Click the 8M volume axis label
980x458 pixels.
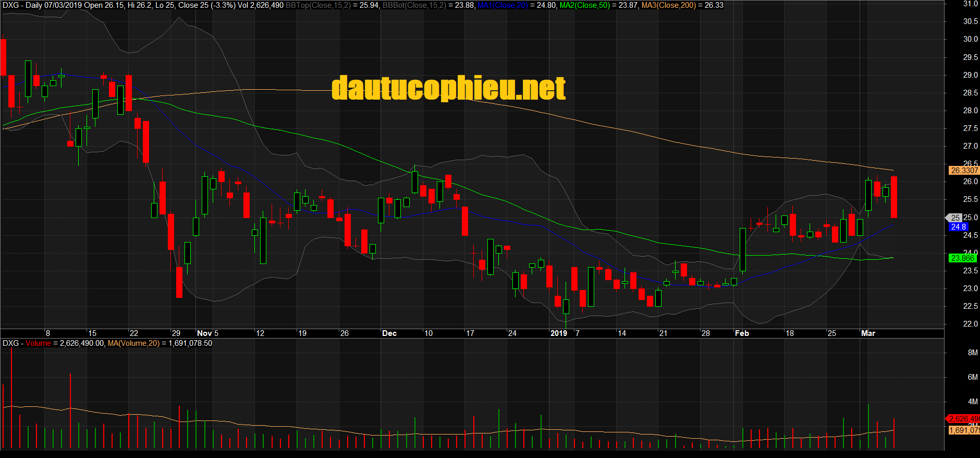pos(973,353)
